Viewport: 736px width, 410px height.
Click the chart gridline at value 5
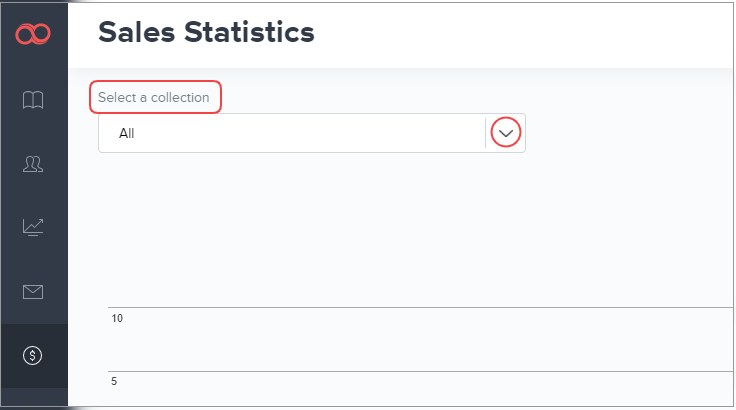[x=420, y=371]
